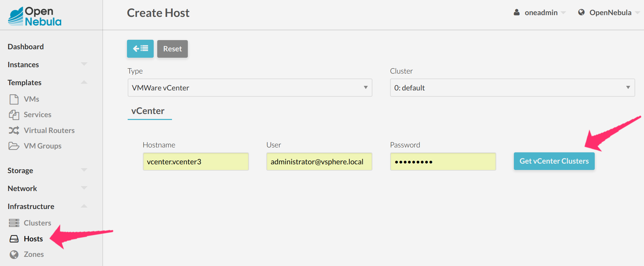The width and height of the screenshot is (644, 266).
Task: Click the Create Host page title
Action: tap(158, 13)
